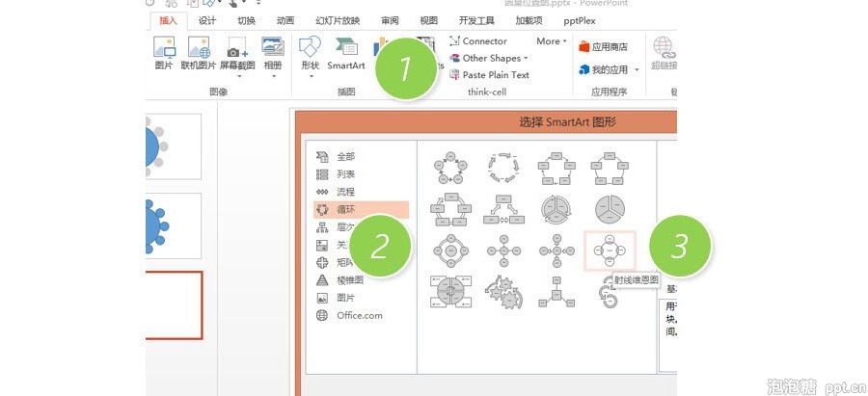868x396 pixels.
Task: Click the 形状 shapes icon
Action: (310, 48)
